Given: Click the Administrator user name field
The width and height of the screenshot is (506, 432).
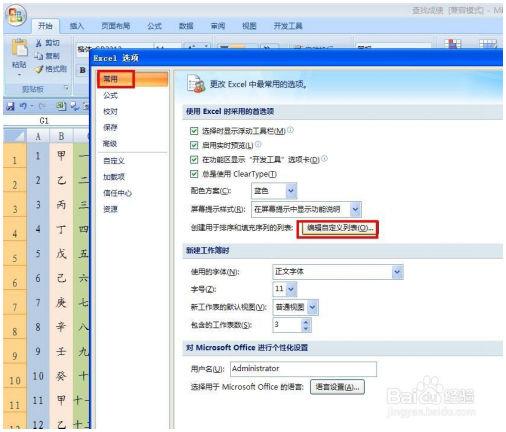Looking at the screenshot, I should tap(303, 369).
